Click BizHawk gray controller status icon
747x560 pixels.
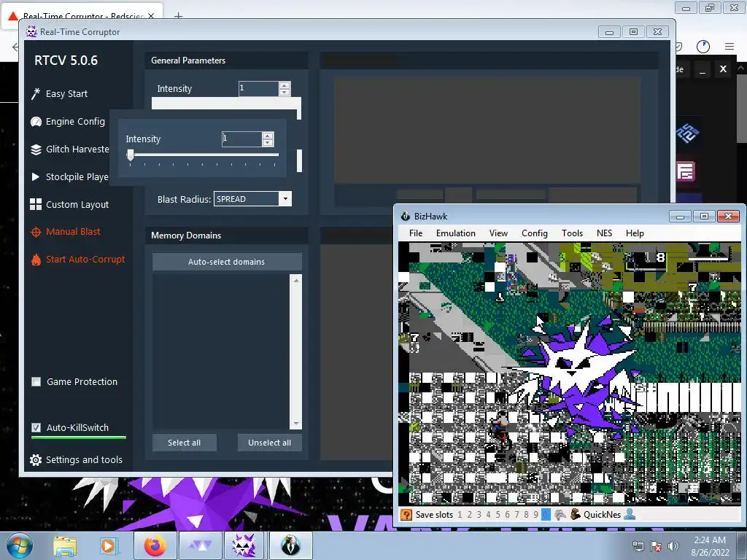(560, 515)
